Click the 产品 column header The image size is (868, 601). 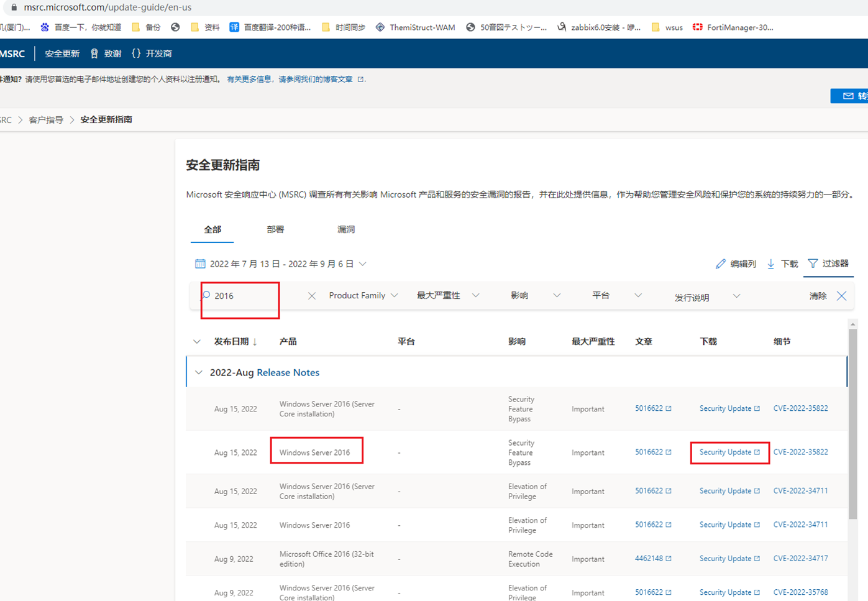[288, 341]
